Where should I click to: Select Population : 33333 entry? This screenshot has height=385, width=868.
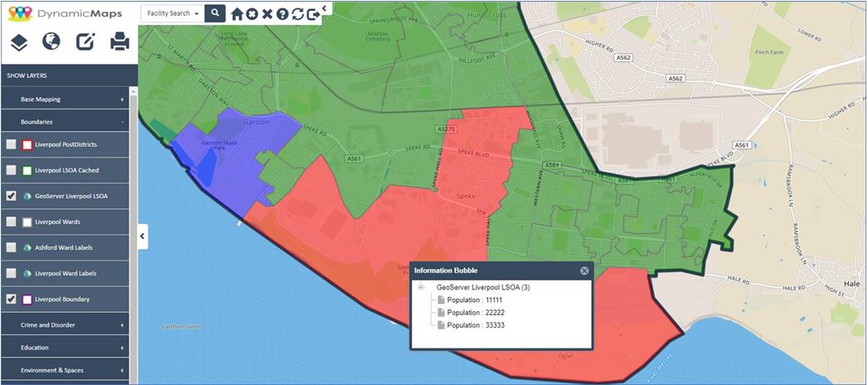[475, 325]
